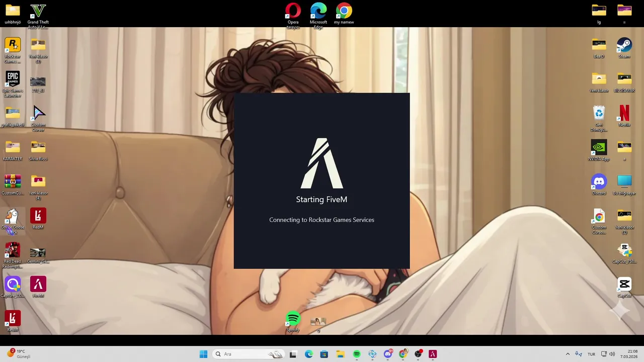Open Yeni klasör (4) folder
The image size is (644, 362).
(x=38, y=187)
